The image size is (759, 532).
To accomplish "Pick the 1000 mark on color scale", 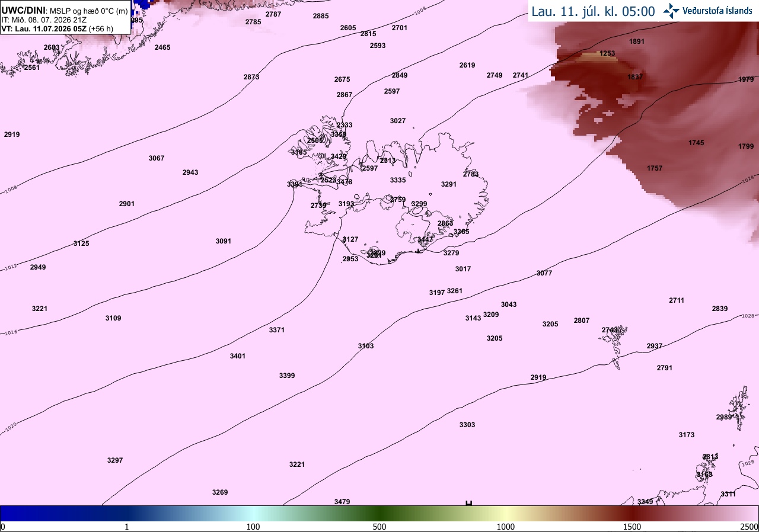I will (x=506, y=527).
